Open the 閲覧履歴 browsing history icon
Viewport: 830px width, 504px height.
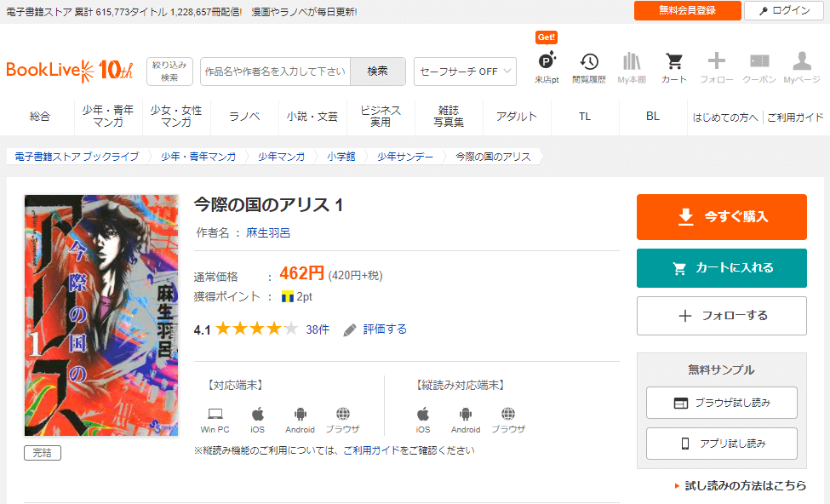click(x=589, y=62)
